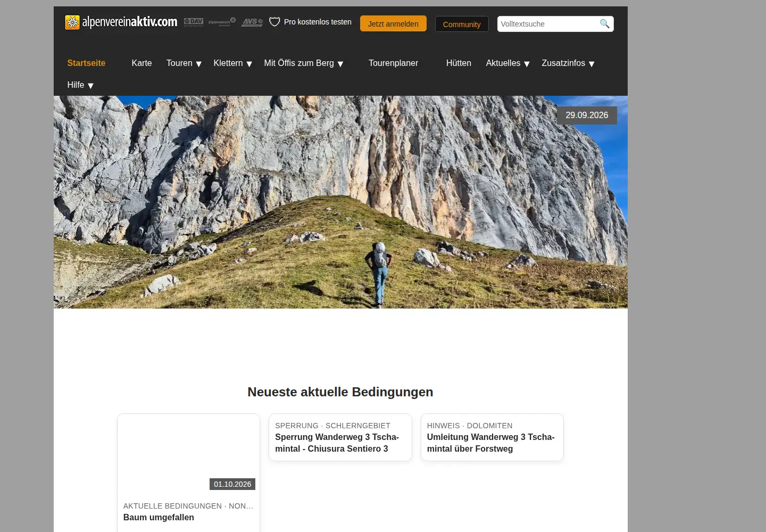This screenshot has width=766, height=532.
Task: Click the alpenvereinaktiv.com logo
Action: (x=121, y=22)
